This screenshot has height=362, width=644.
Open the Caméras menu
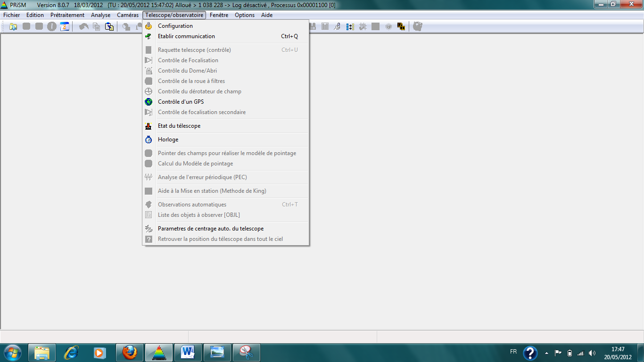(x=128, y=15)
